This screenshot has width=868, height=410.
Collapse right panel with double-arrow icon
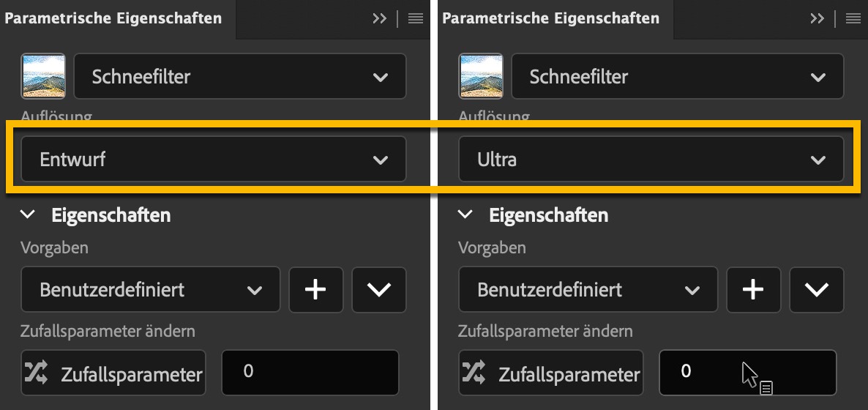click(x=817, y=19)
